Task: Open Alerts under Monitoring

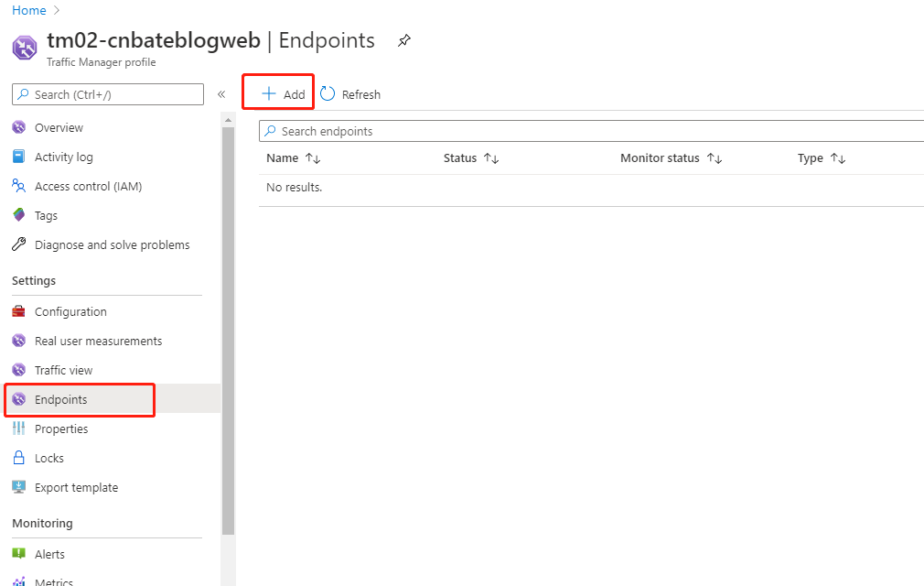Action: click(49, 554)
